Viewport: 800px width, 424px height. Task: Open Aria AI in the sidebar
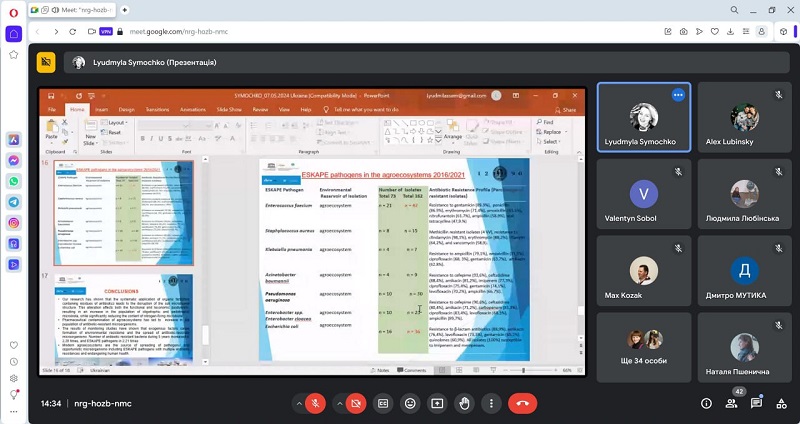click(x=14, y=139)
